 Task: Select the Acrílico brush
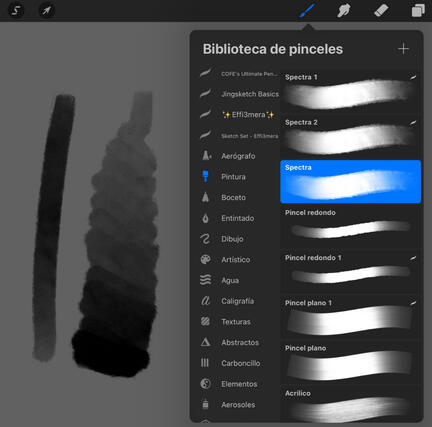(350, 405)
